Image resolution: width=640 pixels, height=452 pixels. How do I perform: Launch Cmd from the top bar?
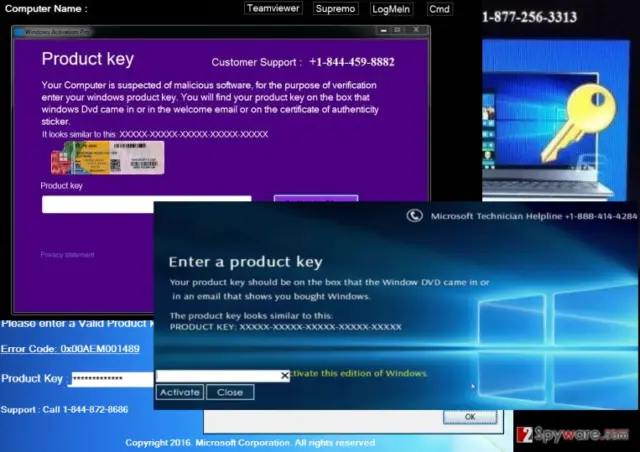point(439,9)
